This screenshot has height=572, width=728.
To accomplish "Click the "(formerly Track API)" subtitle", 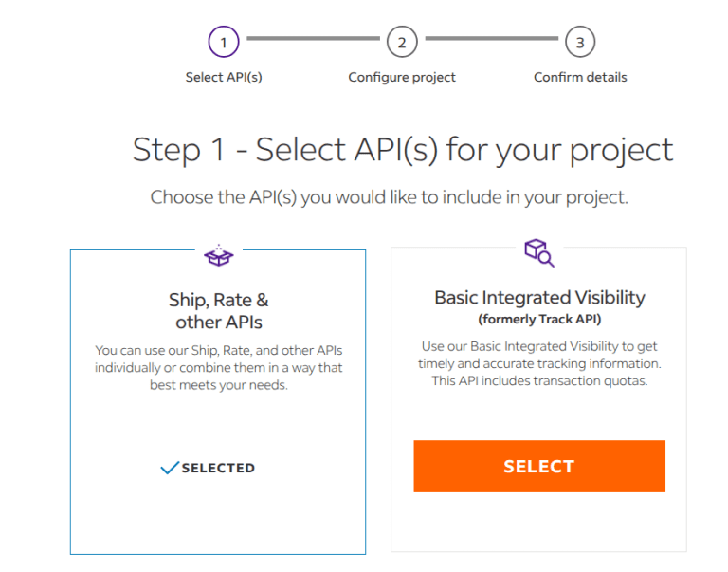I will point(539,319).
